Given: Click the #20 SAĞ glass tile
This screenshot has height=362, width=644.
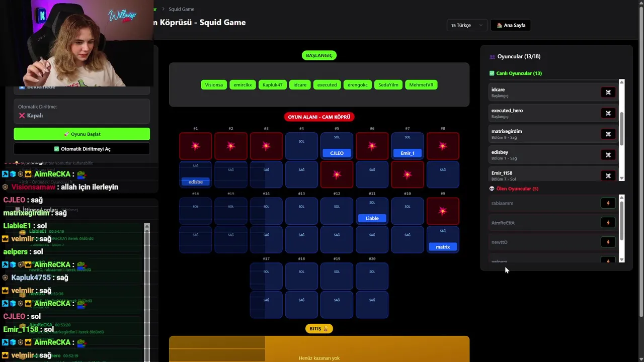Looking at the screenshot, I should (x=372, y=305).
